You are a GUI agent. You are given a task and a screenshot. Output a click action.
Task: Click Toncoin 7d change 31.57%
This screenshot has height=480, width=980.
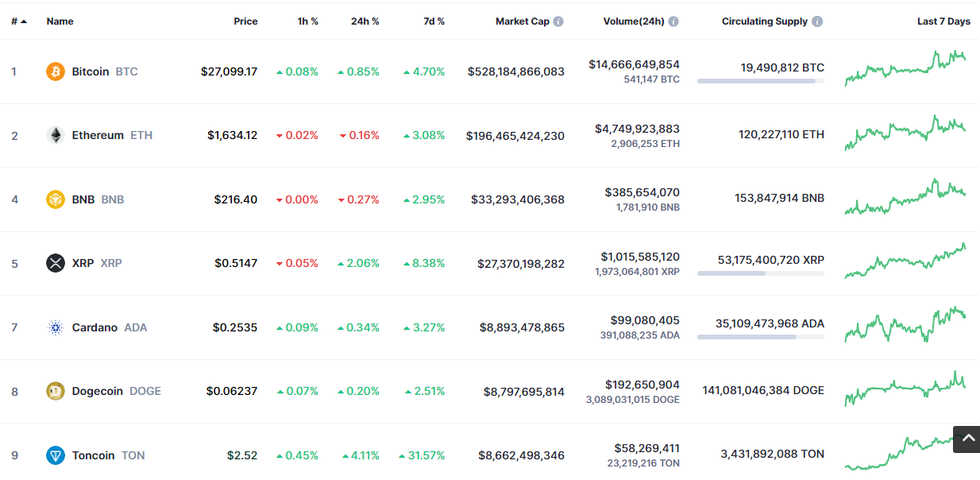422,455
